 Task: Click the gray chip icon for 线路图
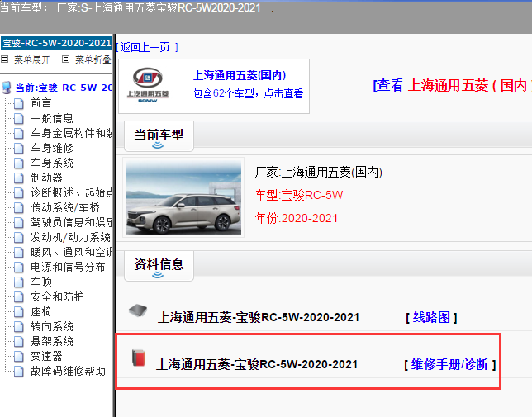click(138, 310)
